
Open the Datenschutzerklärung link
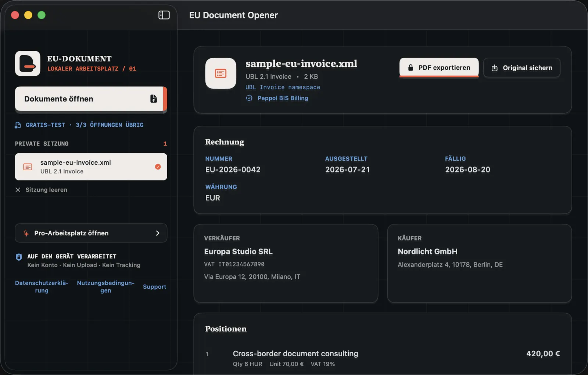(x=42, y=287)
